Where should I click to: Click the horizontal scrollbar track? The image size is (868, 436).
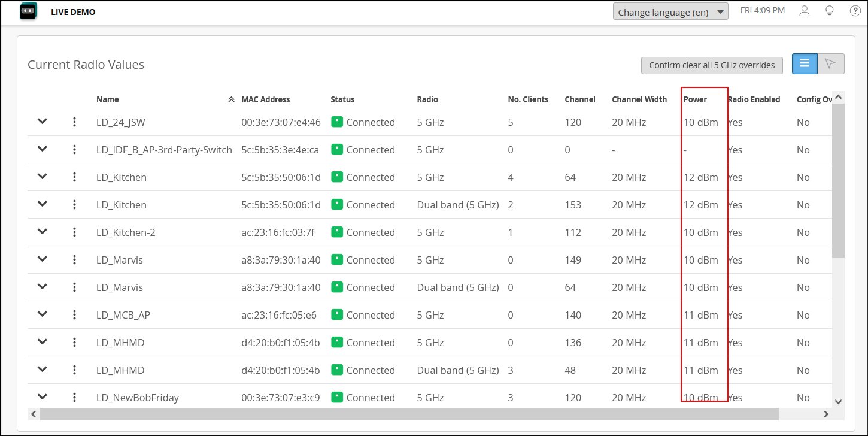coord(802,414)
